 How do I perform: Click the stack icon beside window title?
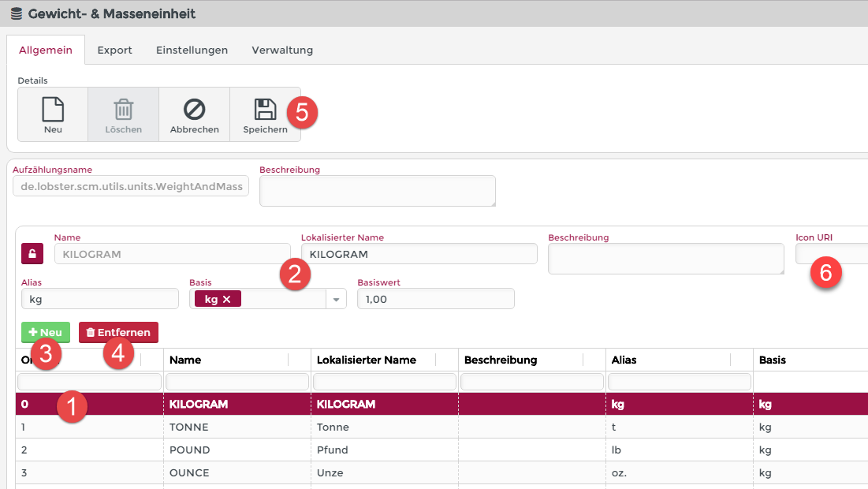pos(17,14)
